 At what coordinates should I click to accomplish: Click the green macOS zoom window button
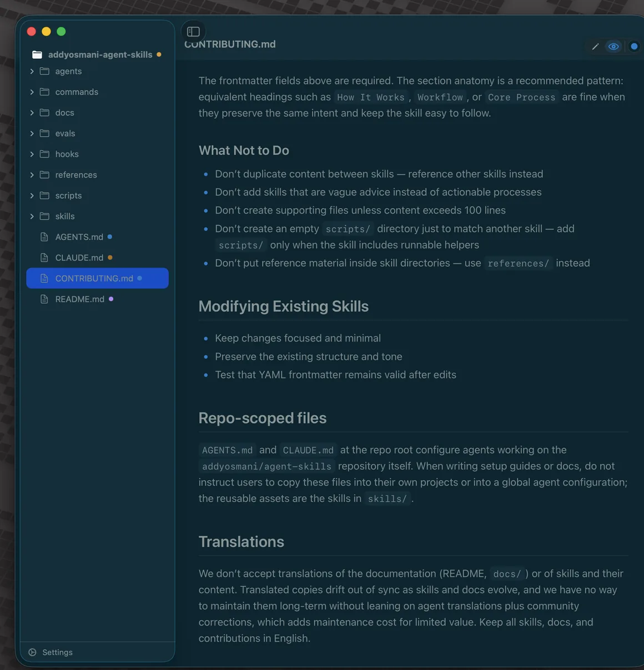click(61, 32)
